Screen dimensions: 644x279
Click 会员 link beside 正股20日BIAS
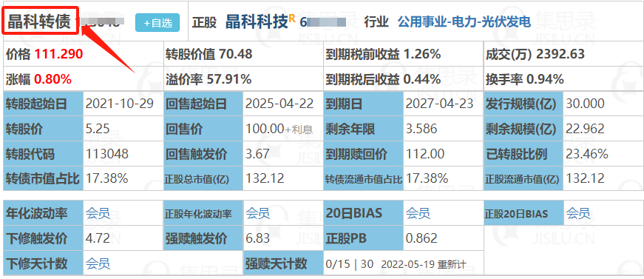coord(578,213)
